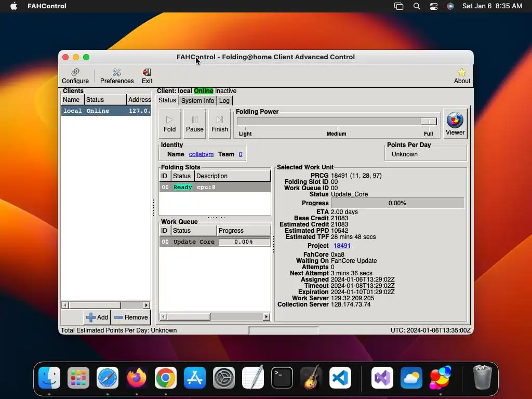
Task: Open Visual Studio from the Dock
Action: (382, 377)
